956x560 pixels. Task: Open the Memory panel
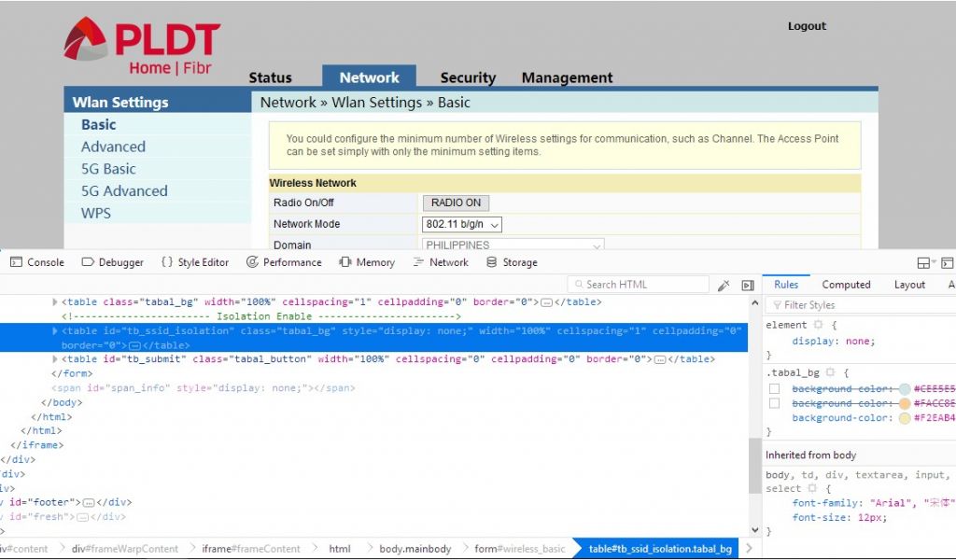point(367,262)
